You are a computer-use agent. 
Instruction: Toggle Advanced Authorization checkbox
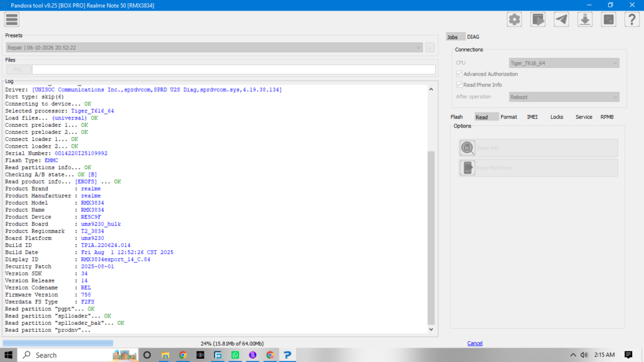point(459,74)
